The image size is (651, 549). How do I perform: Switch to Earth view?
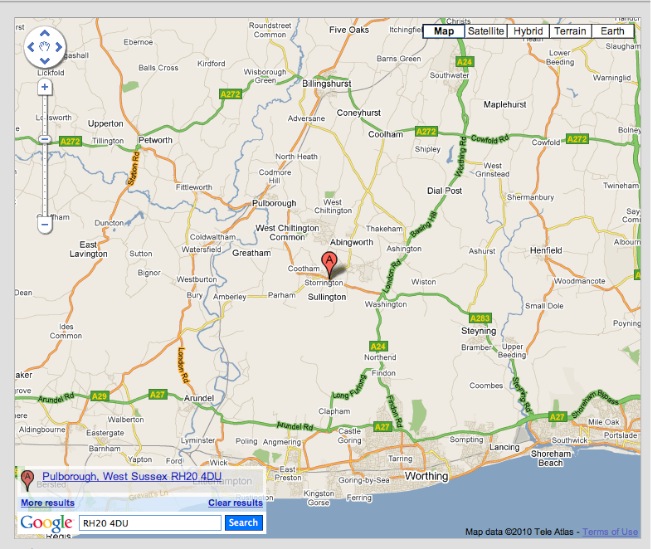click(x=612, y=31)
